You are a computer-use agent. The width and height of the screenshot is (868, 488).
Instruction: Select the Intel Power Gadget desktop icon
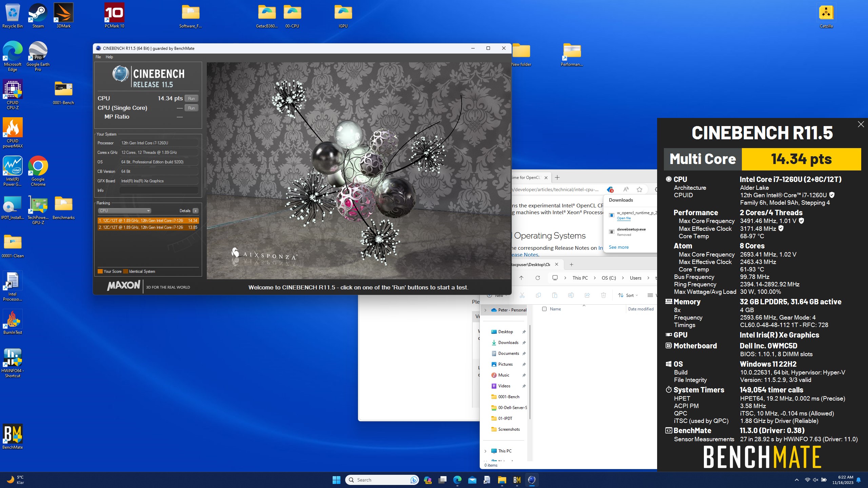pos(13,171)
